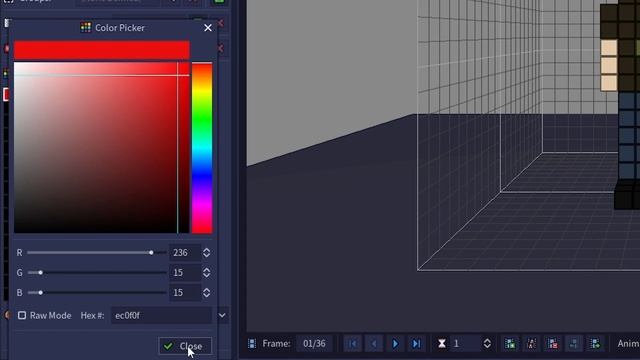This screenshot has width=640, height=360.
Task: Click the Close button with green checkmark
Action: [185, 346]
